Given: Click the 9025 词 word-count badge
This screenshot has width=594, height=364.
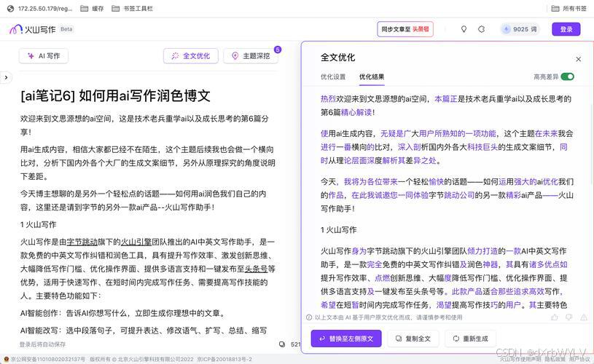Looking at the screenshot, I should click(x=520, y=29).
